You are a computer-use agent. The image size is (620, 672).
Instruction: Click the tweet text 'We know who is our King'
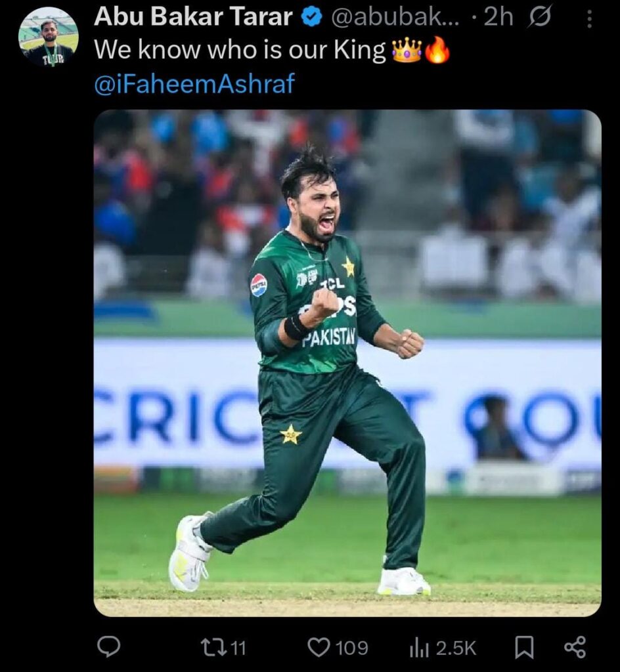coord(240,51)
